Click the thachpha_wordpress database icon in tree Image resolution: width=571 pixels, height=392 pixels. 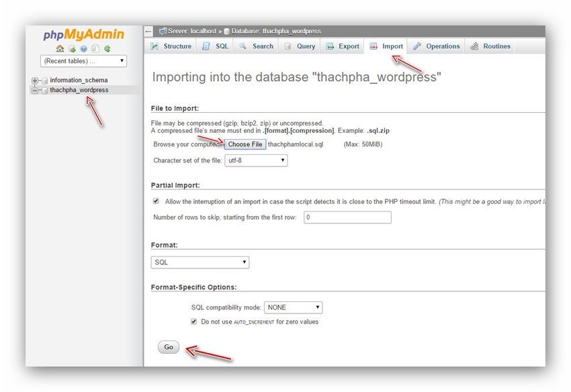(x=44, y=90)
